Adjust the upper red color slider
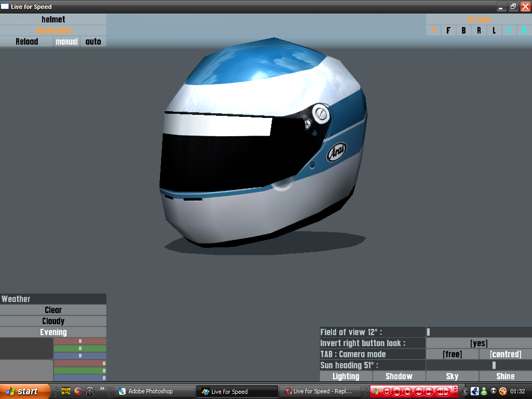Screen dimensions: 532x399 [80, 341]
